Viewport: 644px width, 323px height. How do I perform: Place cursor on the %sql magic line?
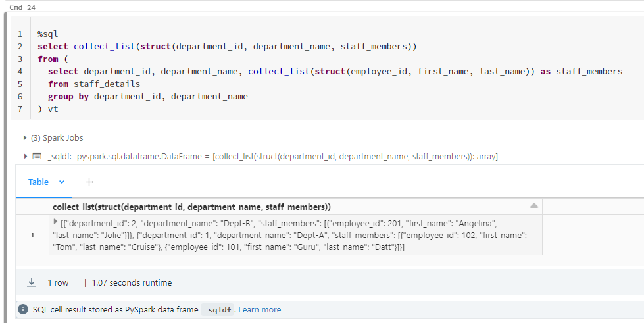[48, 34]
